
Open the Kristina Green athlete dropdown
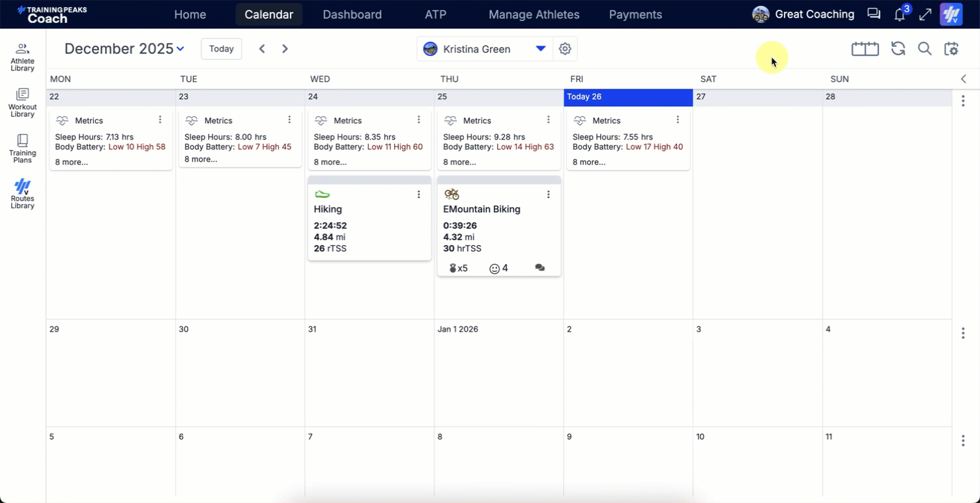[x=540, y=49]
